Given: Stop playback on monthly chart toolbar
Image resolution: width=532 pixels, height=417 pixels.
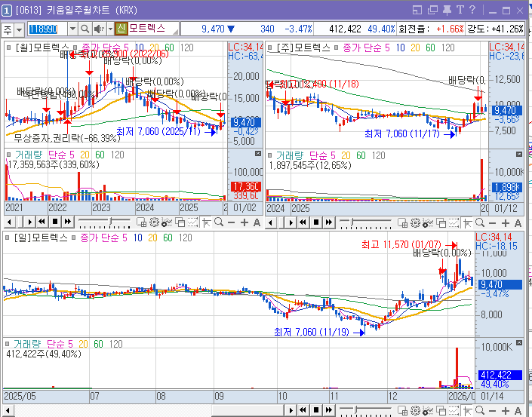Looking at the screenshot, I should pos(54,222).
